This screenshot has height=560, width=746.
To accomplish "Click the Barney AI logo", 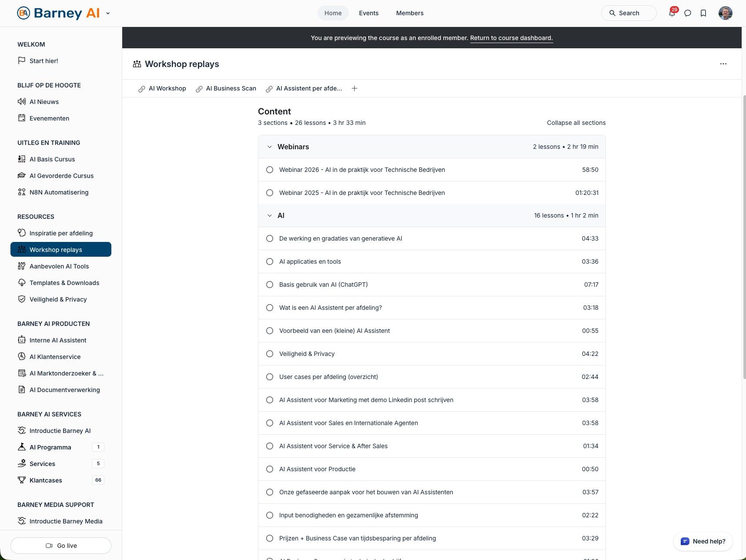I will 59,13.
